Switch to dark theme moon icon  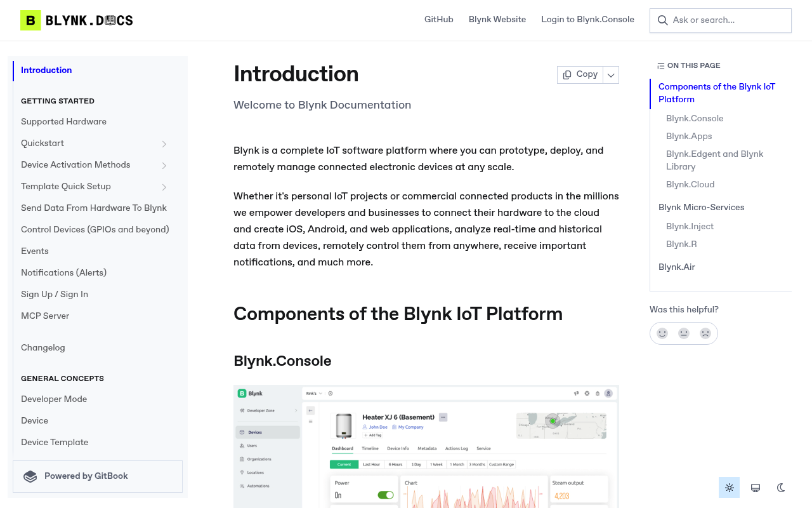coord(782,488)
